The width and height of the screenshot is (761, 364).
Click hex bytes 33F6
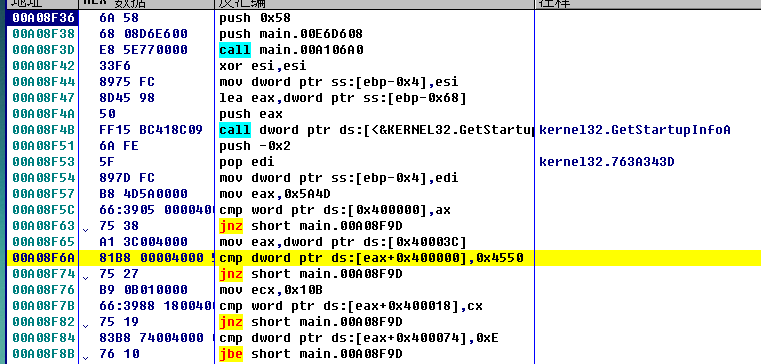[x=115, y=66]
